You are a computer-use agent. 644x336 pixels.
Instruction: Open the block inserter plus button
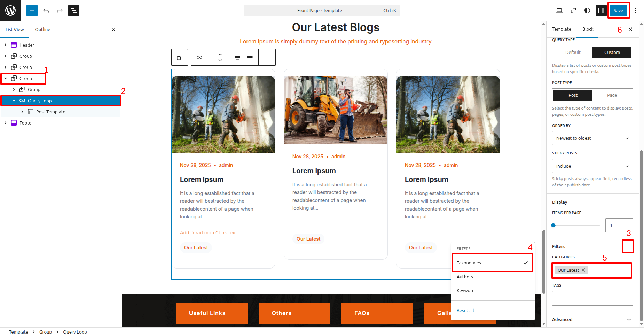coord(32,10)
